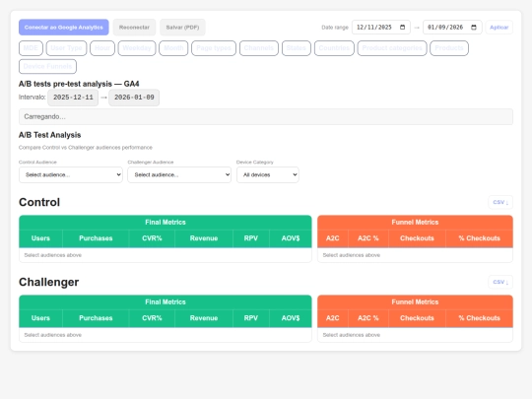Switch to the Weekday tab
This screenshot has width=532, height=399.
pos(137,48)
